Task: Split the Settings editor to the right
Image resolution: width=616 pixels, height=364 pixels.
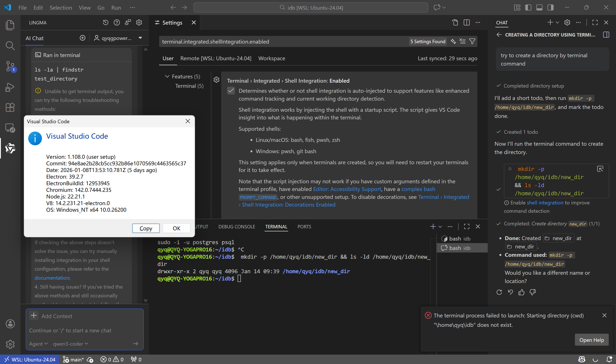Action: (x=466, y=23)
